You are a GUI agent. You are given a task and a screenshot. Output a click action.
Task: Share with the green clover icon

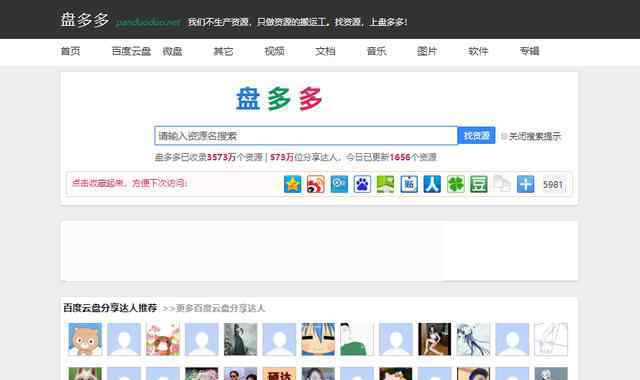coord(456,184)
